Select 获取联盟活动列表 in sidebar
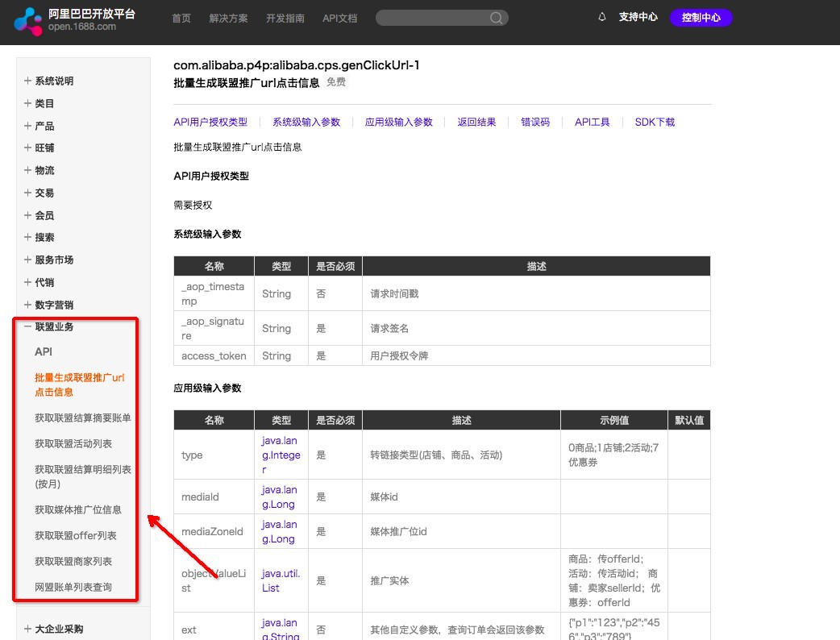 73,443
